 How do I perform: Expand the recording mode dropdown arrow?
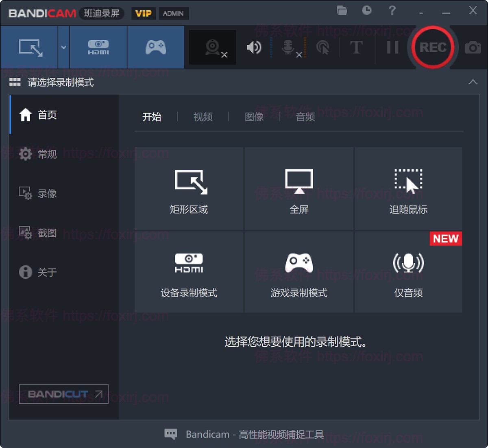coord(63,47)
